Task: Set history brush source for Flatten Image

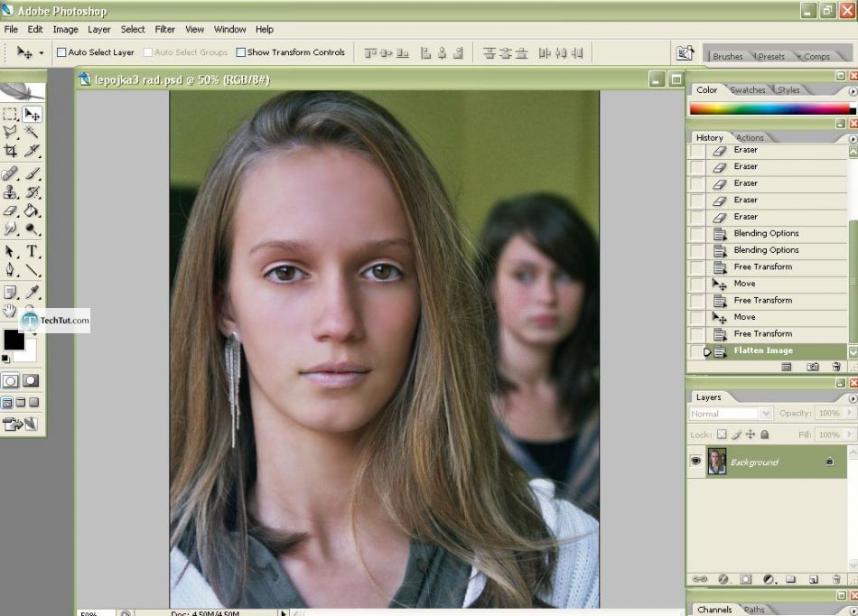Action: [x=696, y=351]
